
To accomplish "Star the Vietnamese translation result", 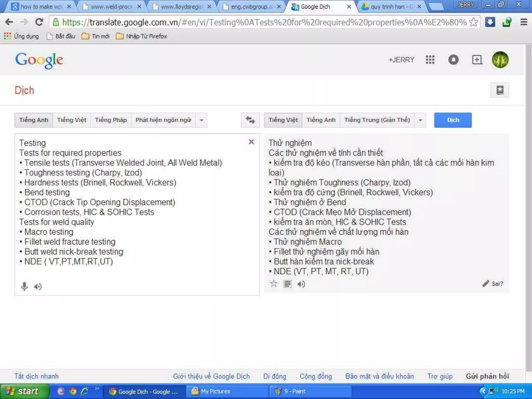I will pos(274,284).
